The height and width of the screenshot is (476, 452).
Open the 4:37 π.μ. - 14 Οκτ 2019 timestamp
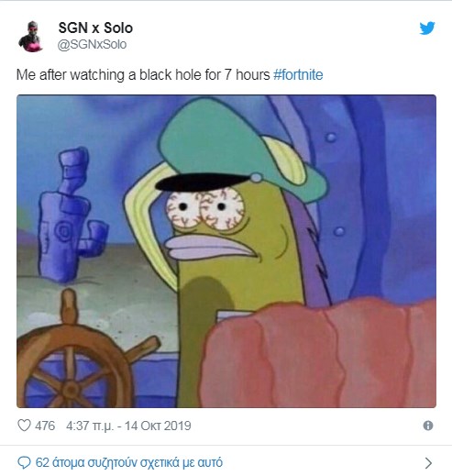[128, 426]
